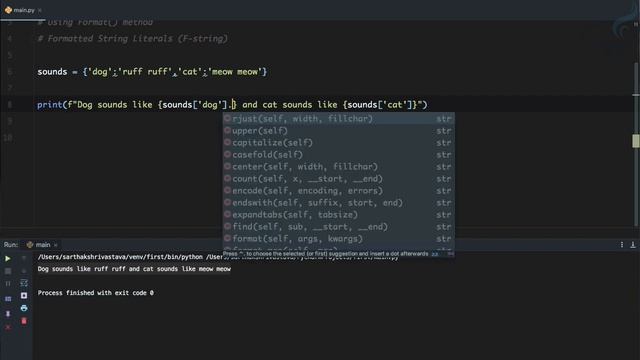
Task: Open the completion popup footer options menu
Action: tap(450, 254)
